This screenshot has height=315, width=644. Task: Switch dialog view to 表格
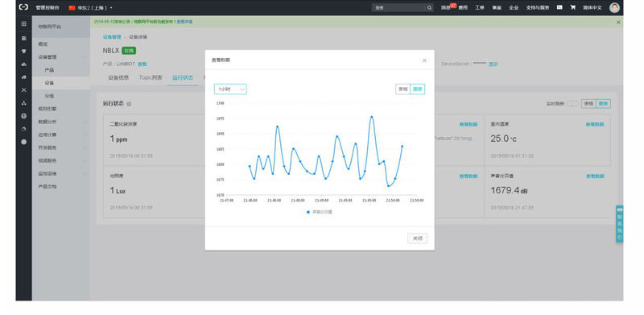402,89
